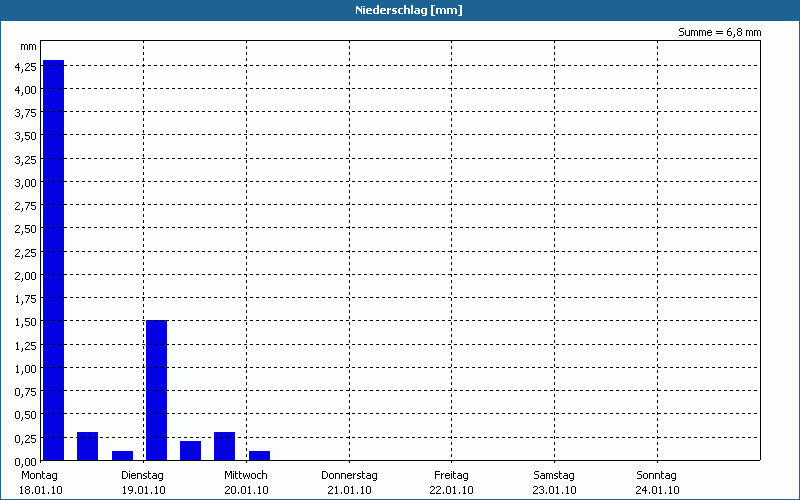800x500 pixels.
Task: Click the Sonntag day label
Action: click(657, 476)
